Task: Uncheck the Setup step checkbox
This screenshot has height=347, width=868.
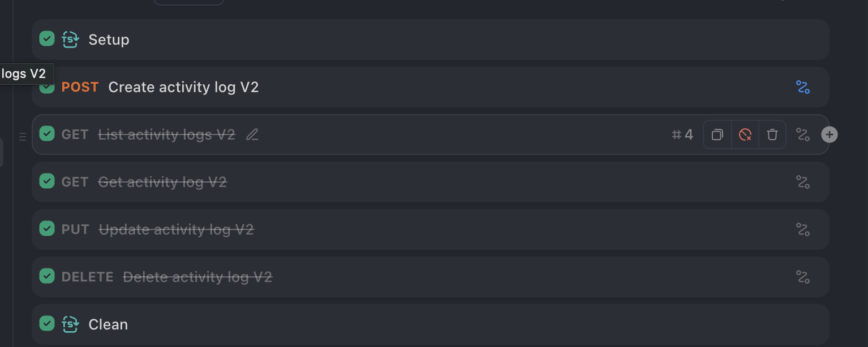Action: click(47, 39)
